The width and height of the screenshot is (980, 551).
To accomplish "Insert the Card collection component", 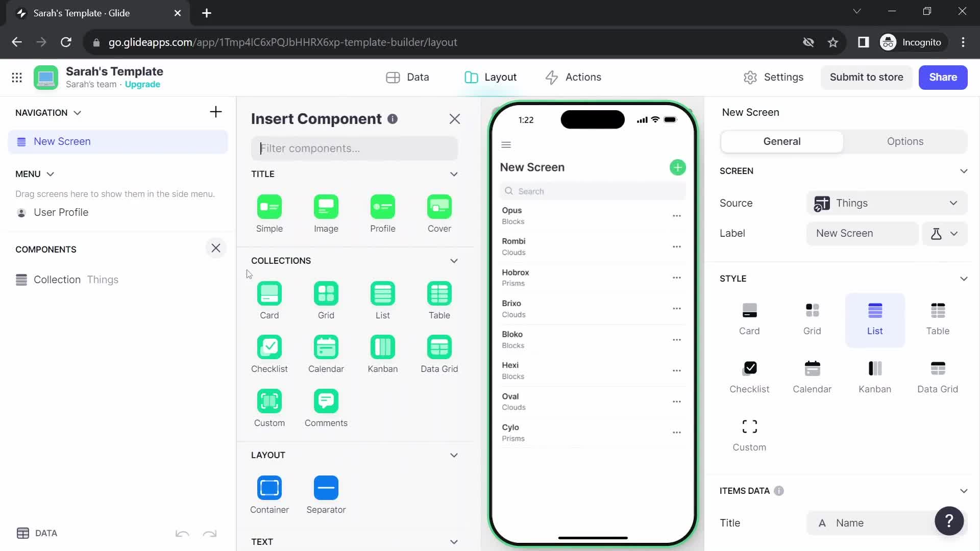I will 269,300.
